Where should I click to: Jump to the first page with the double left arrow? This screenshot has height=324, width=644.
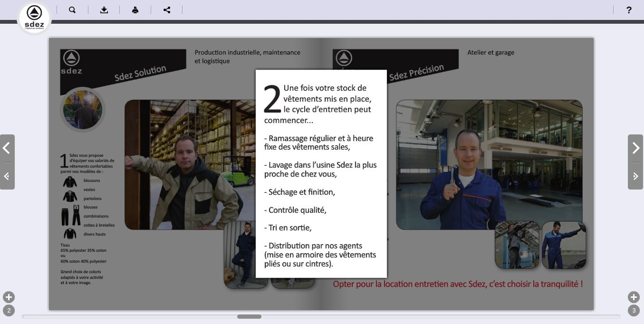[6, 176]
